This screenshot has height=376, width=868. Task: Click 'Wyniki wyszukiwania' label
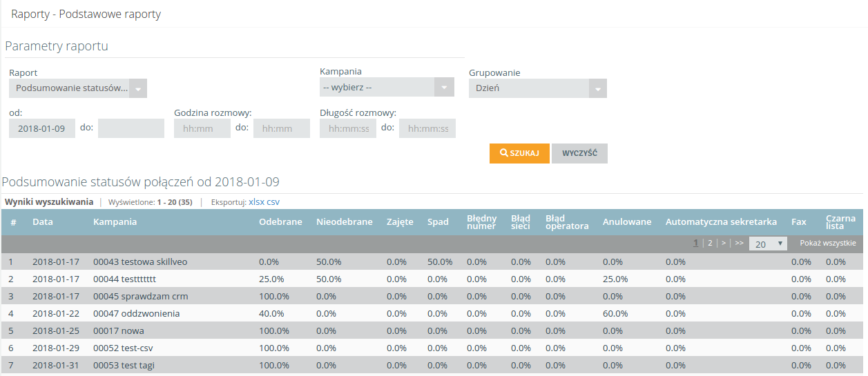49,202
